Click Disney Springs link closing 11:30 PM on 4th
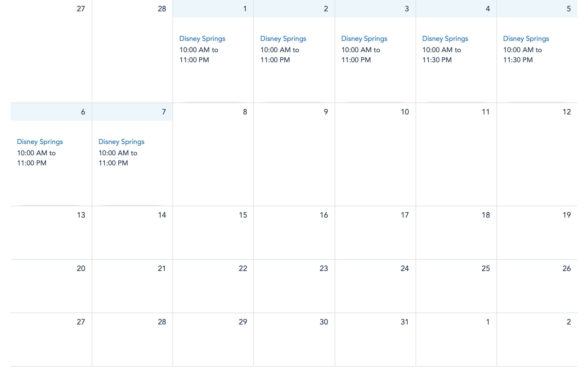Viewport: 588px width, 371px height. pos(445,39)
